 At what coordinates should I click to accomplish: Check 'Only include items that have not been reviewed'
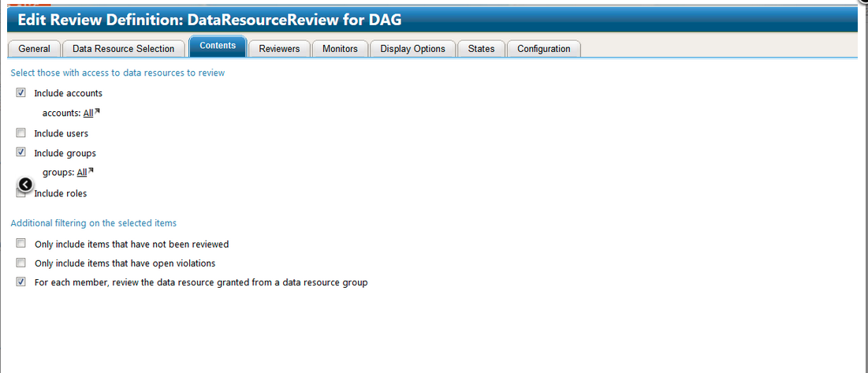pos(21,244)
